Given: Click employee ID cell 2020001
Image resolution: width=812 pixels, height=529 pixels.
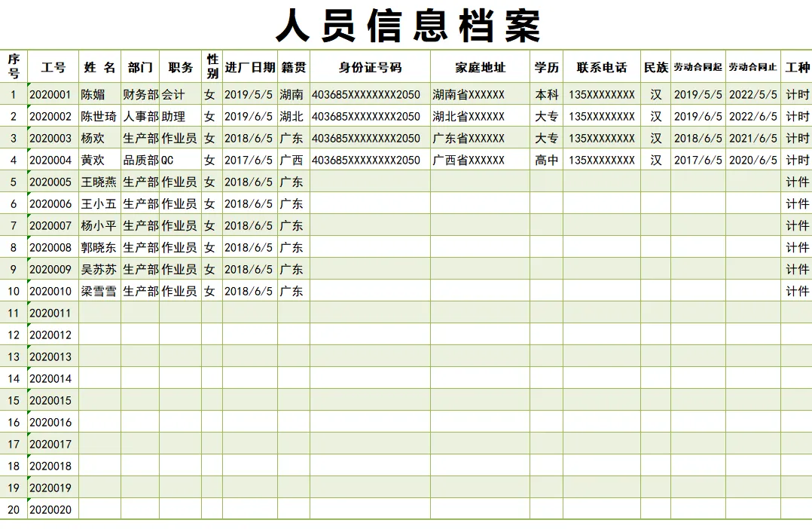Looking at the screenshot, I should point(53,94).
